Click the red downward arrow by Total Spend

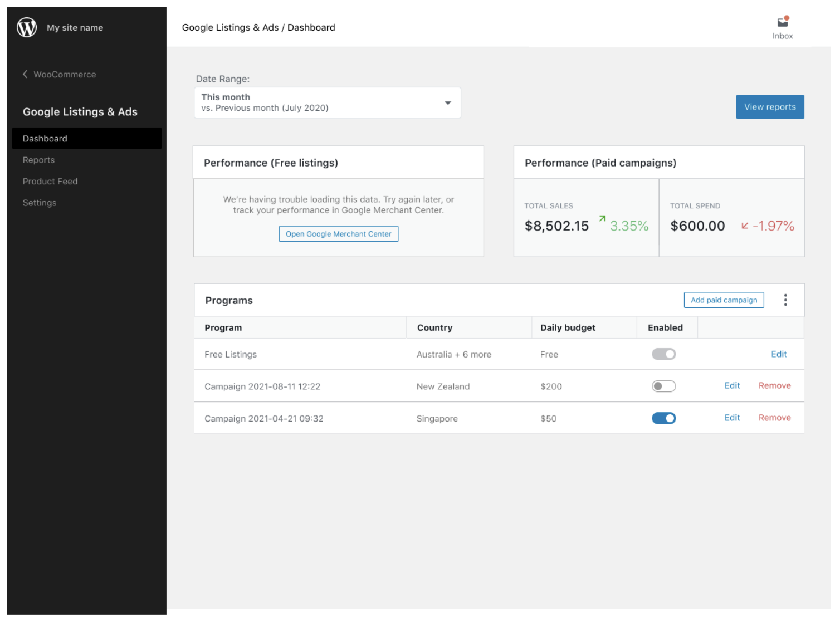pyautogui.click(x=743, y=226)
